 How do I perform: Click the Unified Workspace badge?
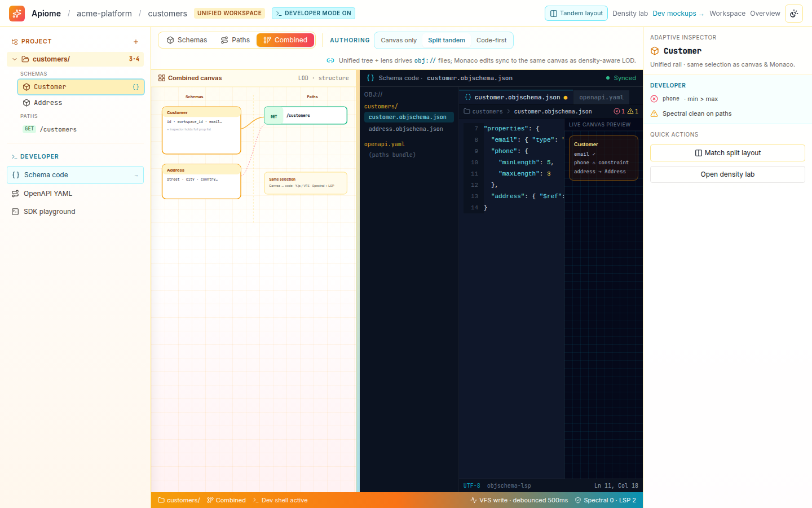click(230, 14)
